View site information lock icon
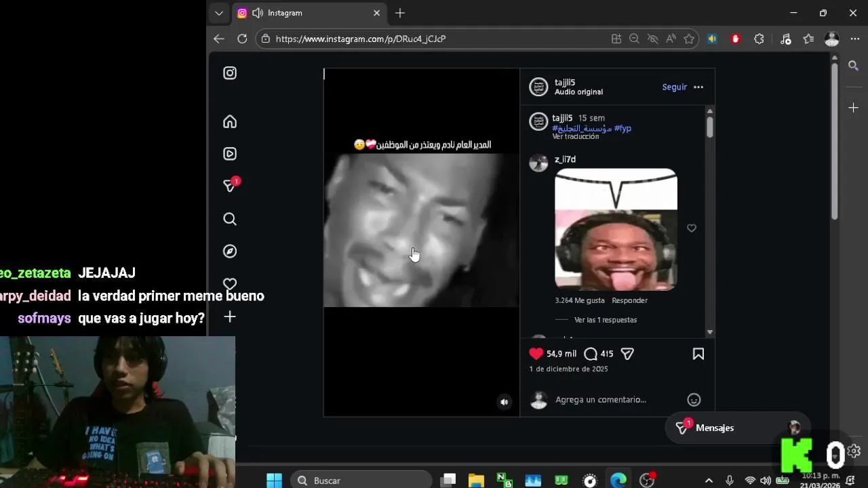The height and width of the screenshot is (488, 868). [x=266, y=39]
